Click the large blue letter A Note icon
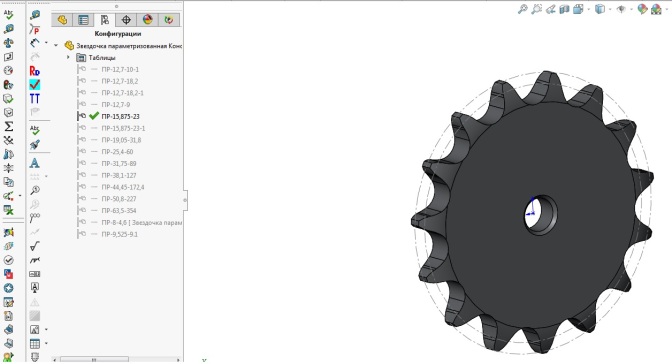 (x=35, y=163)
